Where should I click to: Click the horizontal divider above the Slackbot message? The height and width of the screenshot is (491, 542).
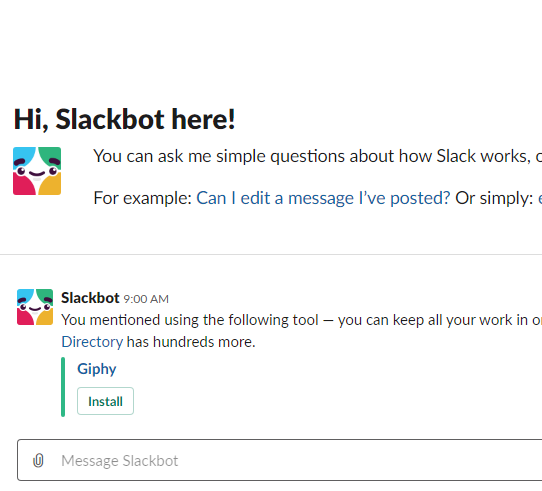tap(271, 254)
